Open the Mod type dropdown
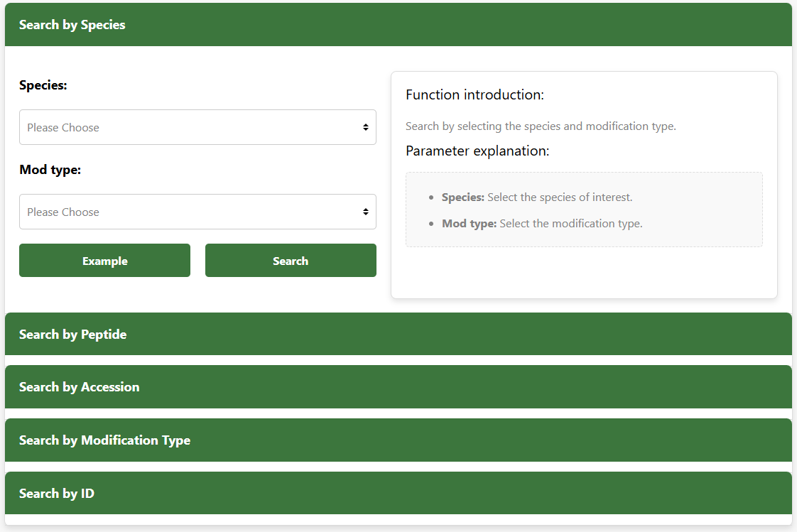797x532 pixels. [197, 212]
